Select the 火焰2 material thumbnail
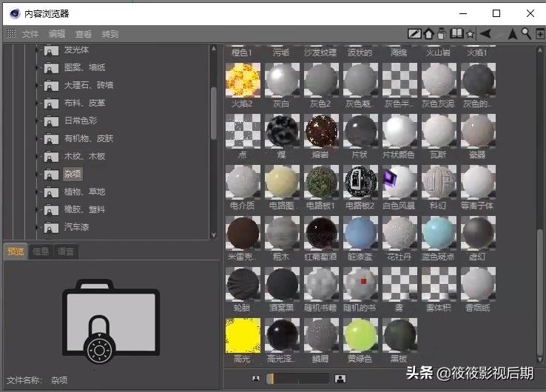This screenshot has width=546, height=392. [243, 80]
